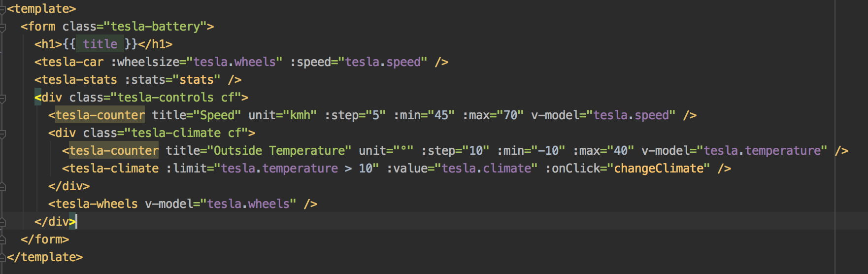The height and width of the screenshot is (274, 868).
Task: Click the tesla-car tag name
Action: coord(73,62)
